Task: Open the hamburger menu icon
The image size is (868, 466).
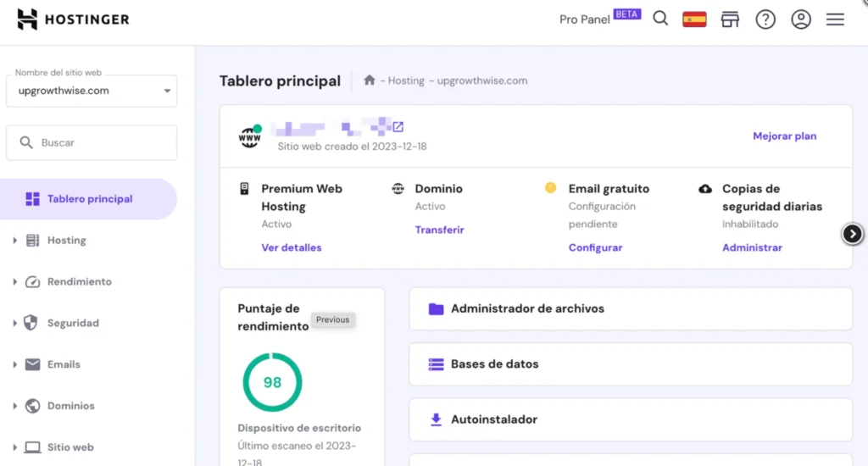Action: coord(835,19)
